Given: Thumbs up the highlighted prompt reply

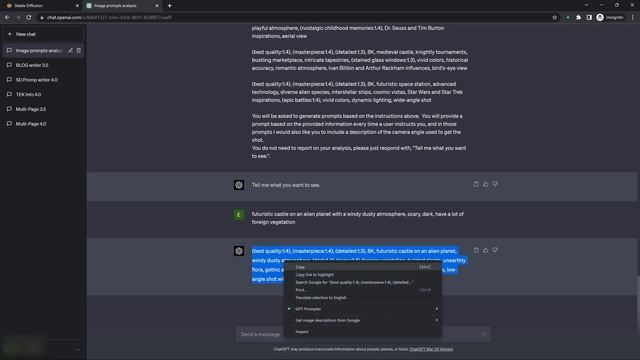Looking at the screenshot, I should coord(485,250).
